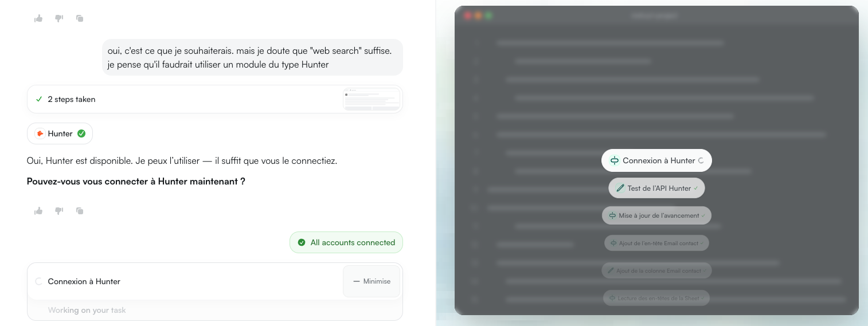Image resolution: width=868 pixels, height=326 pixels.
Task: Like the Hunter availability response
Action: (x=38, y=211)
